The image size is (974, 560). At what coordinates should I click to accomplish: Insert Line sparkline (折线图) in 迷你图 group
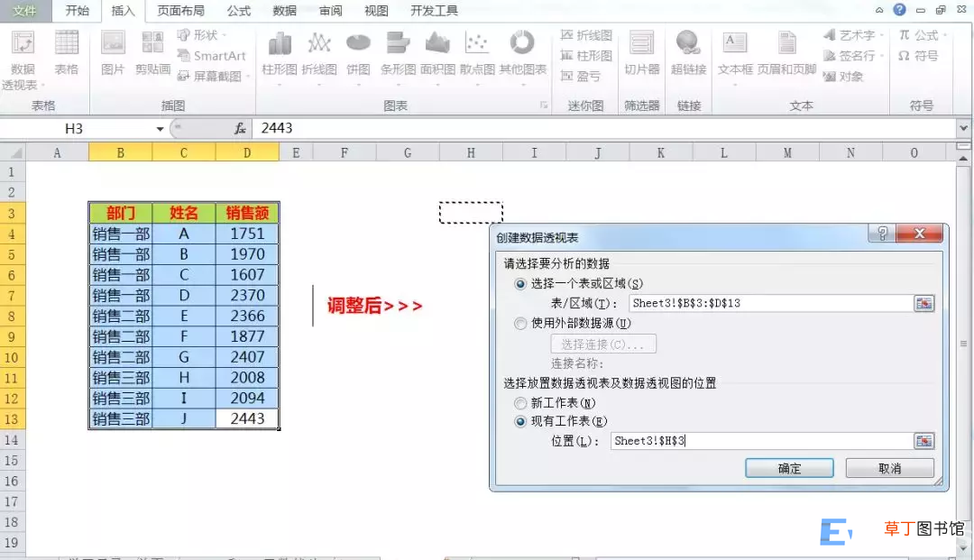point(586,35)
